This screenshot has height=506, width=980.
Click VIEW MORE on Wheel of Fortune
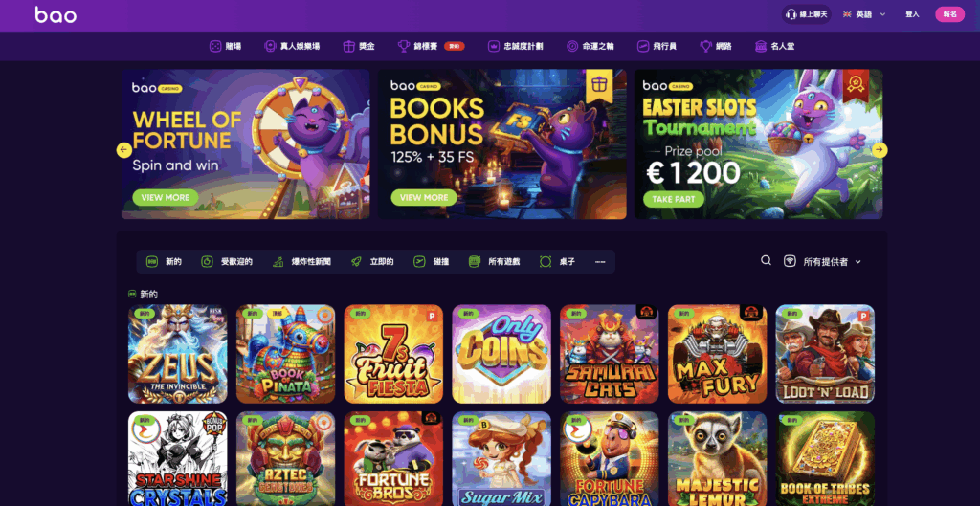coord(165,197)
